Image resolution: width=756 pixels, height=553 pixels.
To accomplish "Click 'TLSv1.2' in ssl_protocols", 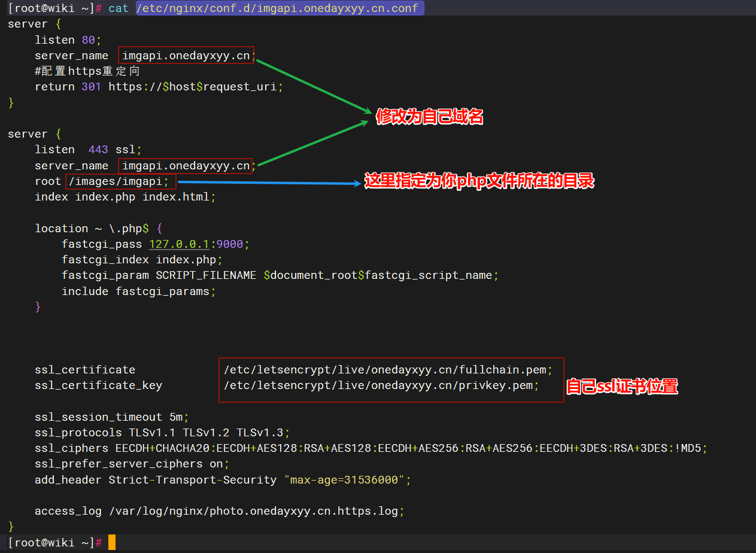I will pos(207,433).
